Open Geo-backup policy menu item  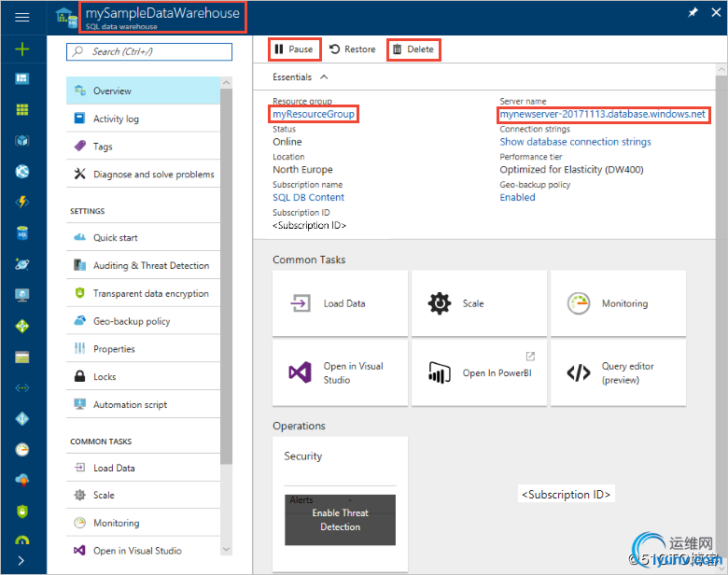tap(143, 321)
